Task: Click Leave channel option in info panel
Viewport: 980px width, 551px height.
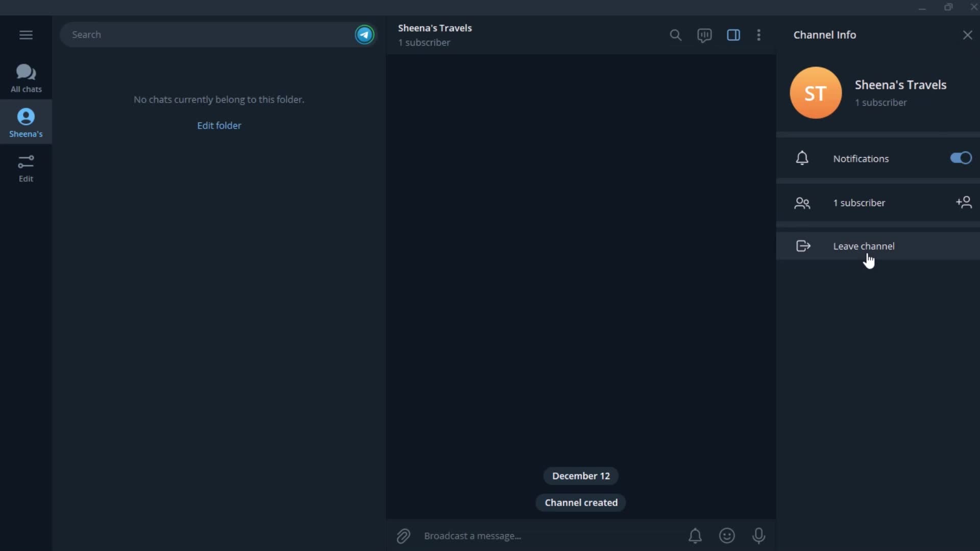Action: click(x=864, y=245)
